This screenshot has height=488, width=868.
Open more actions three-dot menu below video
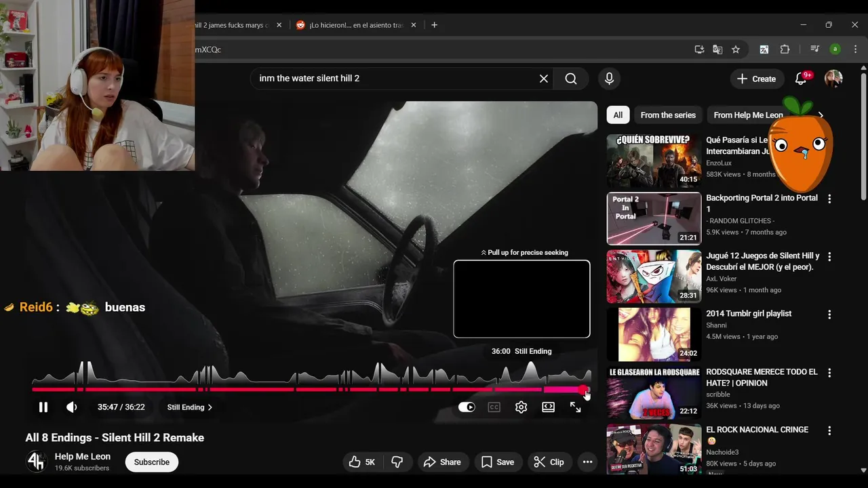(587, 462)
